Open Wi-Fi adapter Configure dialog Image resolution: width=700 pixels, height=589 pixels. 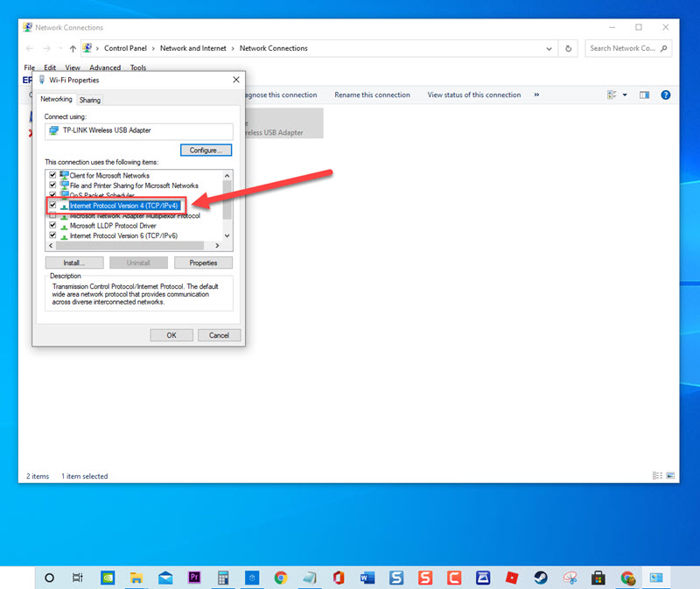206,150
